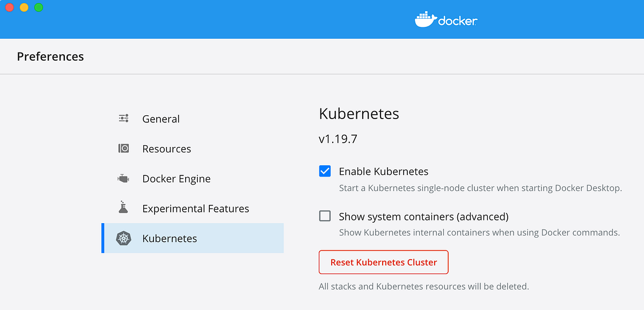
Task: Click the General sliders icon
Action: point(123,119)
